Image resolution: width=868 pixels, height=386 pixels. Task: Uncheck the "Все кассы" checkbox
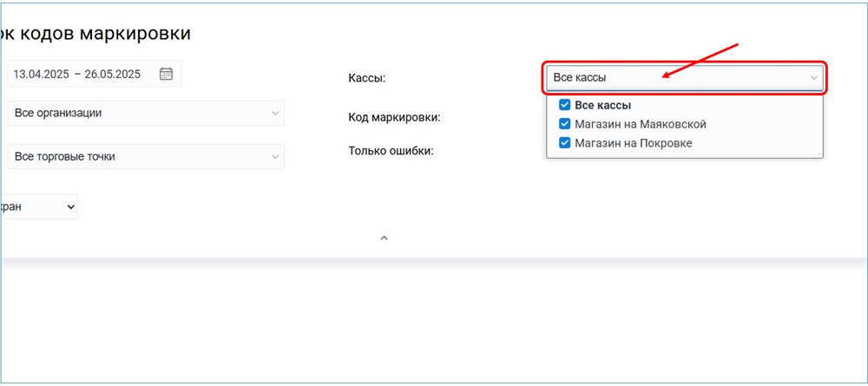564,105
